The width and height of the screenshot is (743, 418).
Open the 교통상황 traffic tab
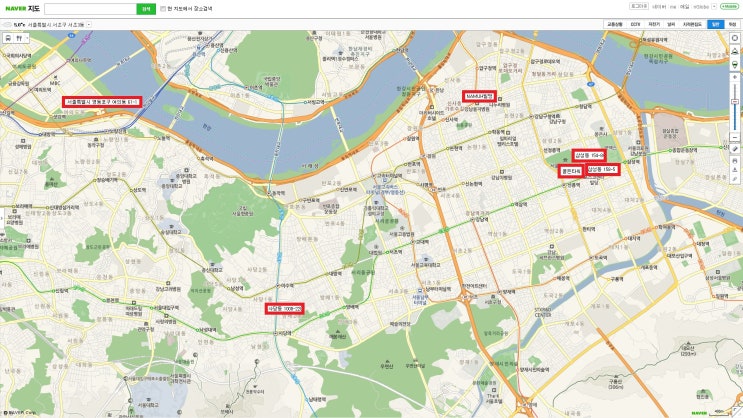pyautogui.click(x=615, y=24)
